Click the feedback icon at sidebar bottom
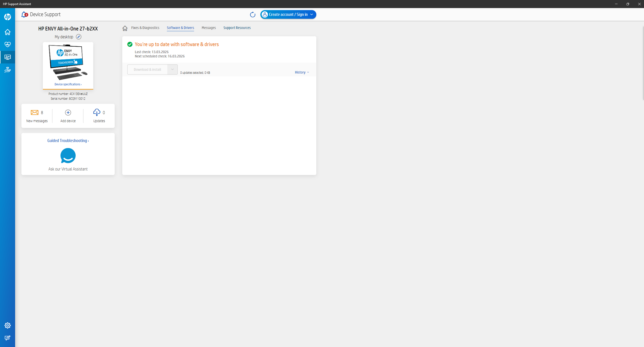The image size is (644, 347). click(x=8, y=338)
